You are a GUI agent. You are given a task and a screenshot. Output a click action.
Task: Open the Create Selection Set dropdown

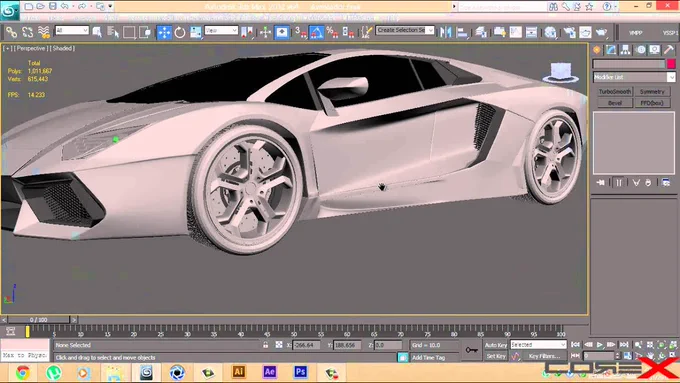tap(405, 30)
